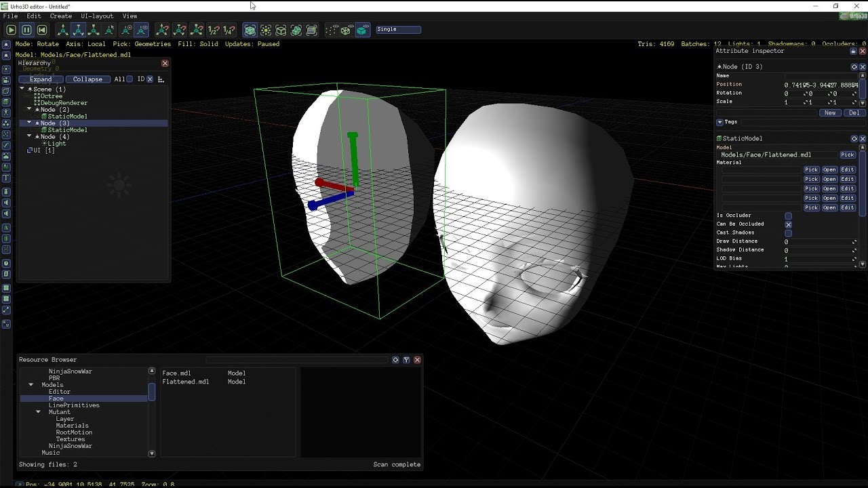
Task: Toggle the All checkbox in Hierarchy
Action: [130, 79]
